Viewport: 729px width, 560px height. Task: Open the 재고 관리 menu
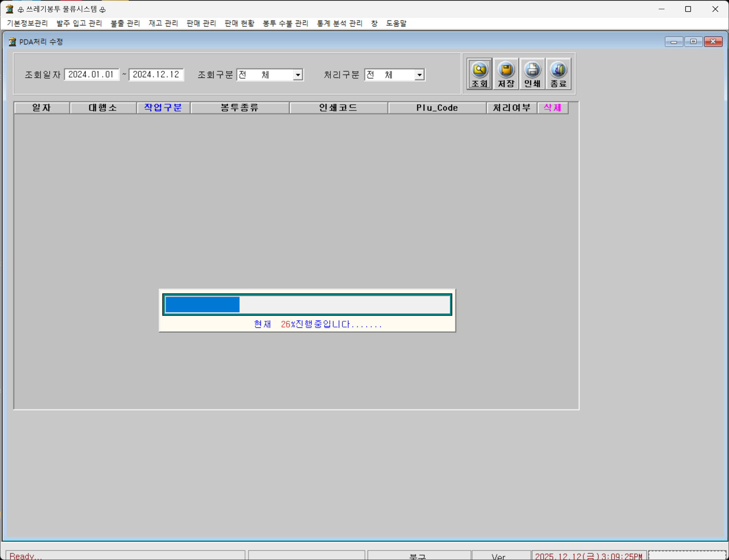pyautogui.click(x=164, y=23)
